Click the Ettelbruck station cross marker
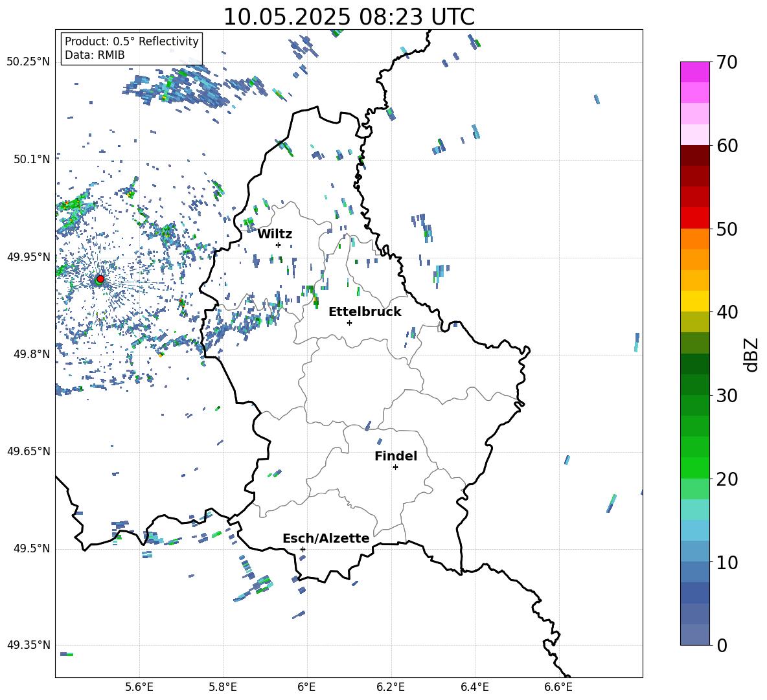 point(349,322)
